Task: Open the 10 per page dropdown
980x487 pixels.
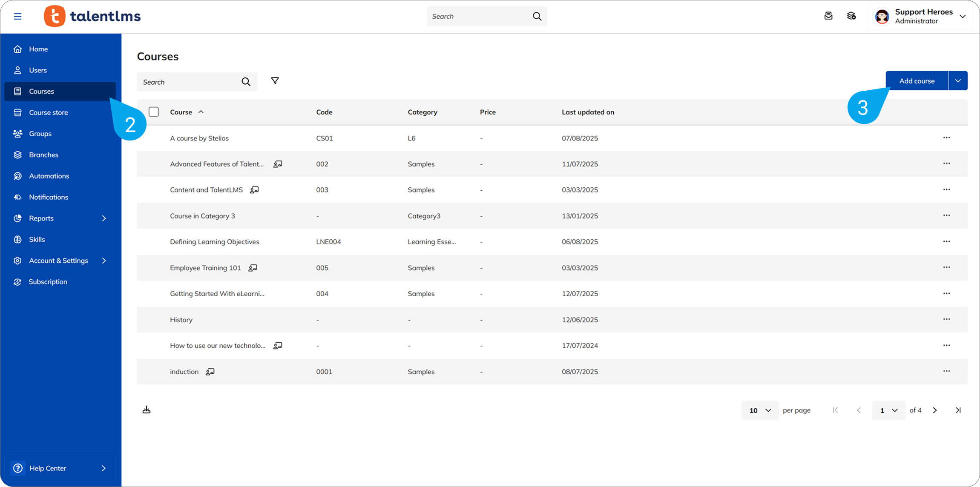Action: click(760, 410)
